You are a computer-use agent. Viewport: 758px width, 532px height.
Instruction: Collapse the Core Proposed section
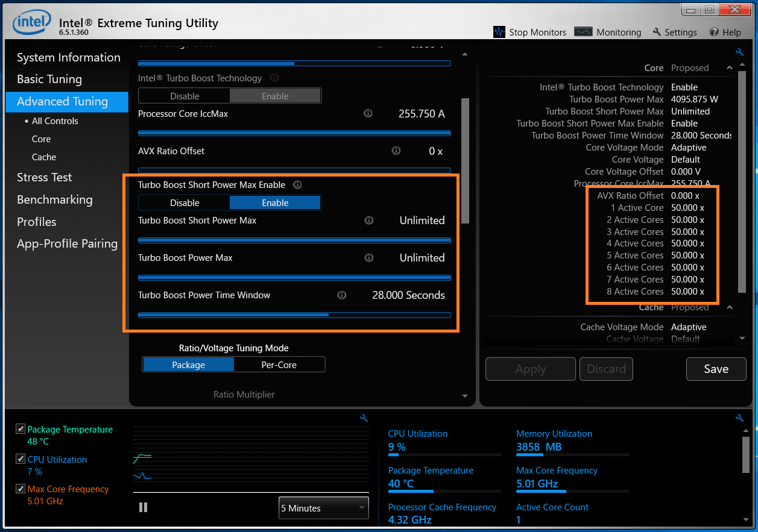(730, 67)
